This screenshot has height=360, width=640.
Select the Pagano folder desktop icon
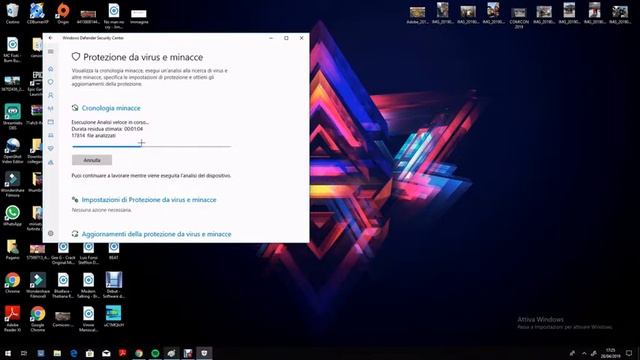point(12,249)
